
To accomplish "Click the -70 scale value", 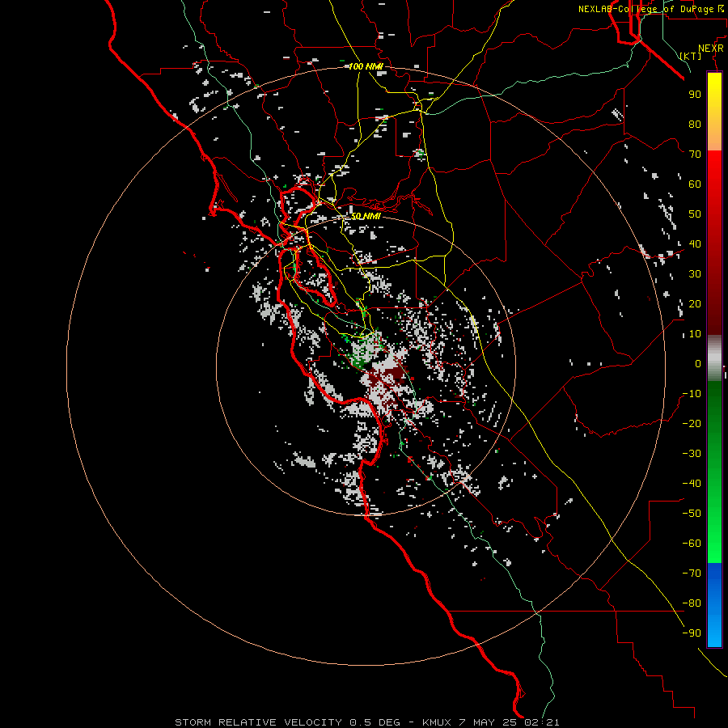I will click(692, 574).
